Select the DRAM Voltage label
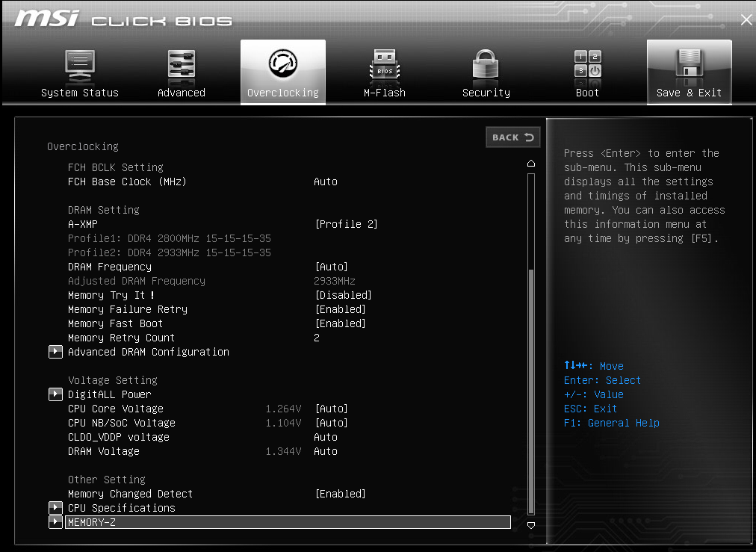Screen dimensions: 756x552 pyautogui.click(x=104, y=451)
